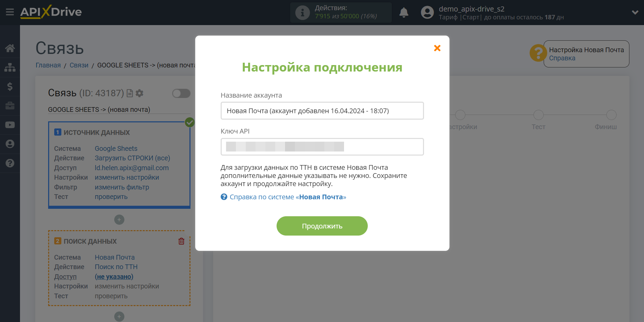
Task: Open the actions info icon
Action: point(302,13)
